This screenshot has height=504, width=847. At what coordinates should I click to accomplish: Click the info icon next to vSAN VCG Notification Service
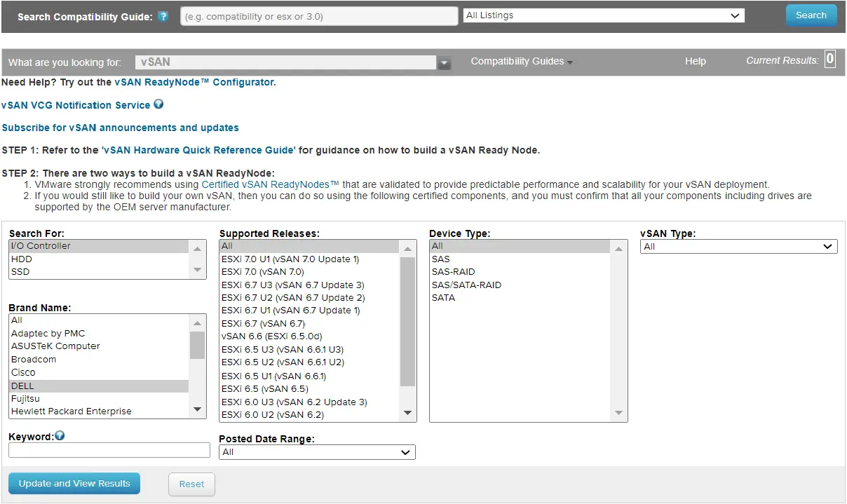click(158, 104)
